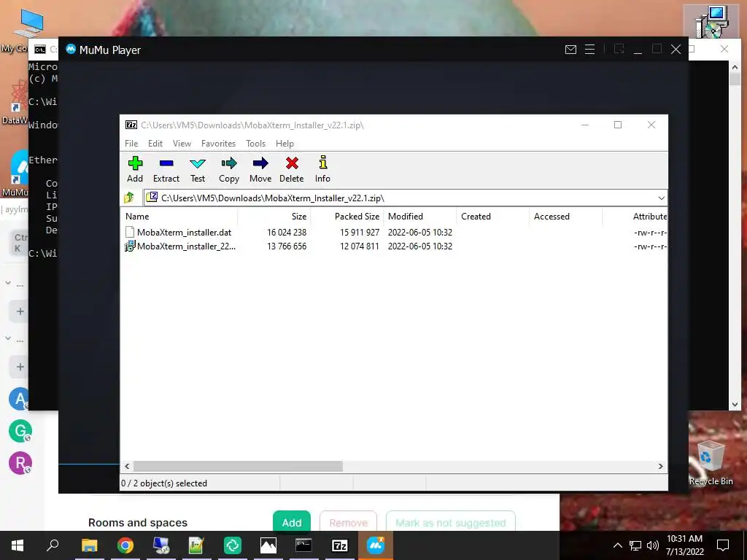The width and height of the screenshot is (747, 560).
Task: Click the Extract toolbar icon
Action: pos(166,169)
